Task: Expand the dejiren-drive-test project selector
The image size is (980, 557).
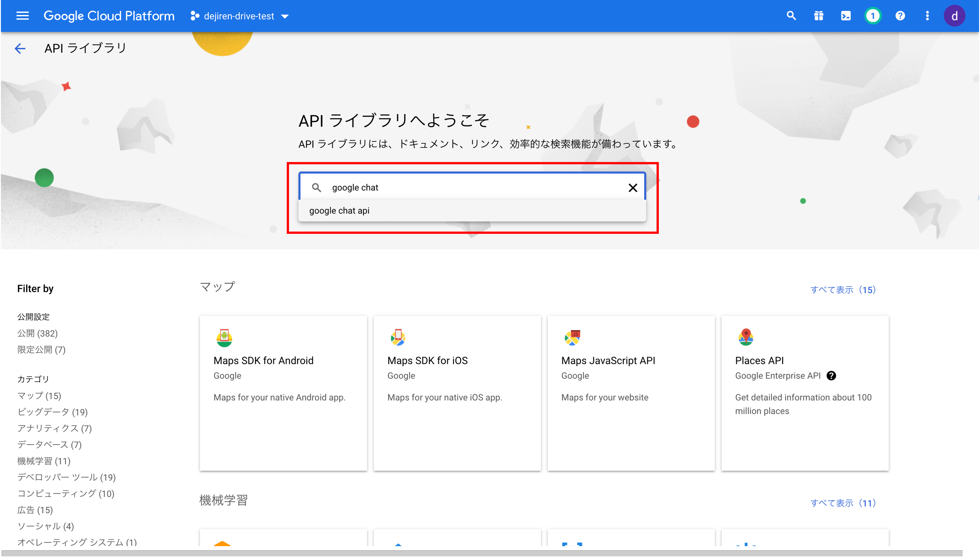Action: 239,16
